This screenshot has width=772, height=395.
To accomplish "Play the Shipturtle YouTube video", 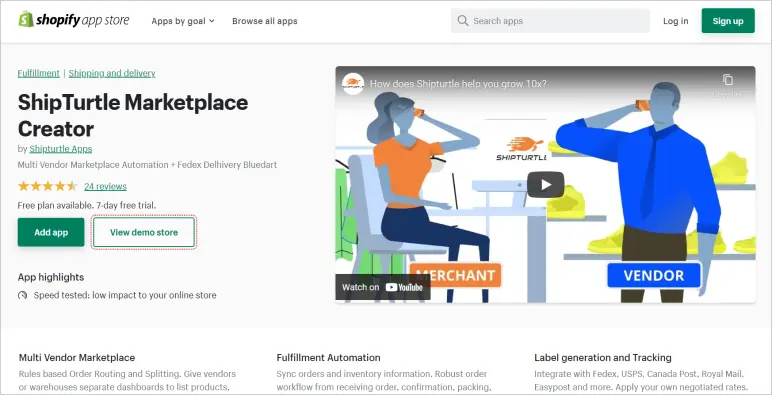I will point(545,184).
